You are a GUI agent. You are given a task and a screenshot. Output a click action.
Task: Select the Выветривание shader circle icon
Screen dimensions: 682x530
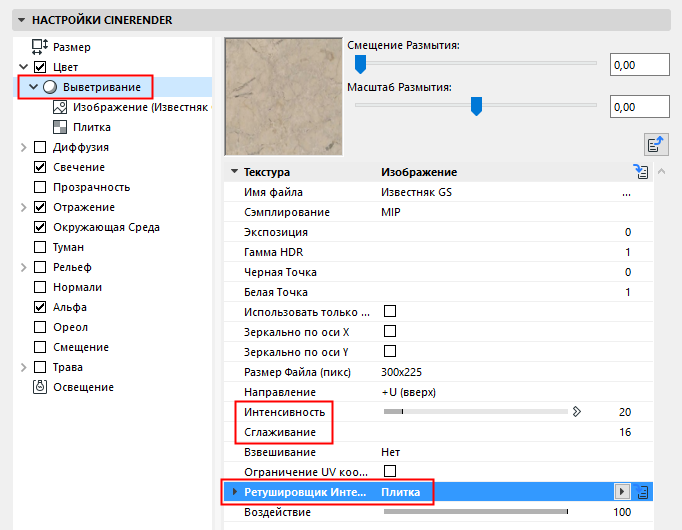[49, 87]
